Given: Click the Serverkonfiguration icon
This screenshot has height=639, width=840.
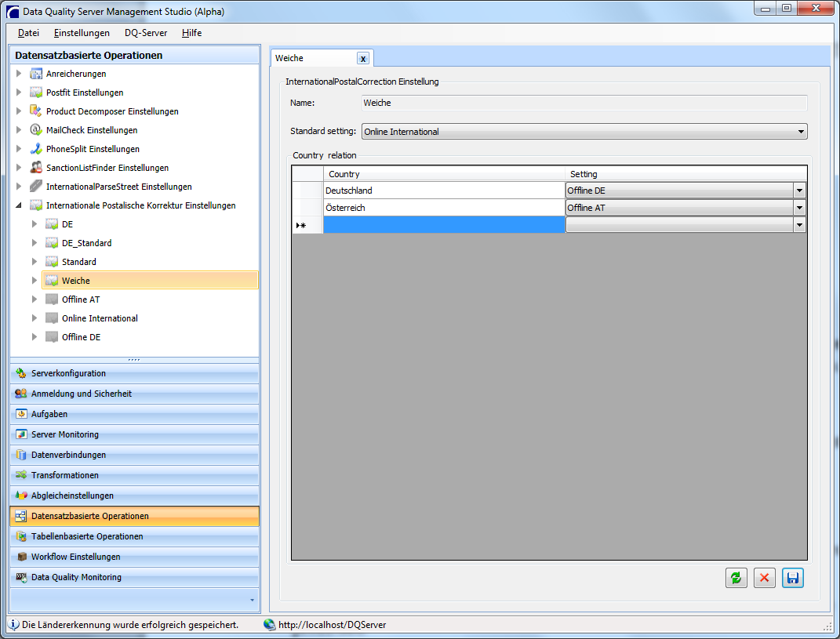Looking at the screenshot, I should pos(21,373).
